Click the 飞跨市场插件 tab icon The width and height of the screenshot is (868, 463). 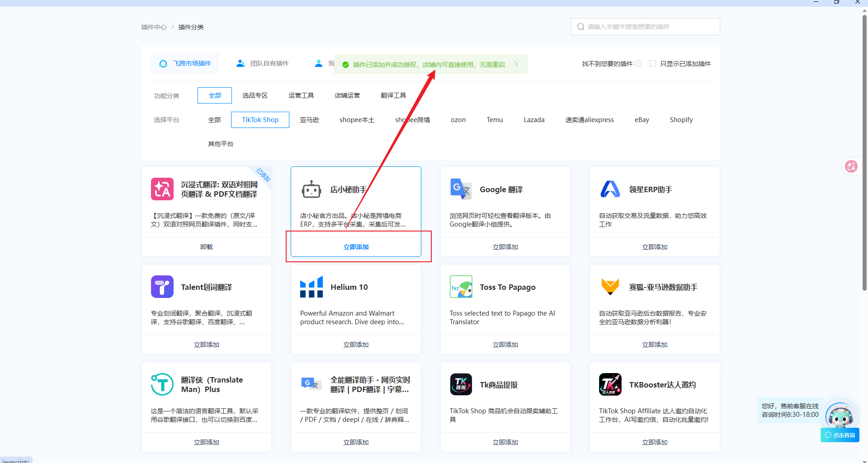[x=163, y=63]
